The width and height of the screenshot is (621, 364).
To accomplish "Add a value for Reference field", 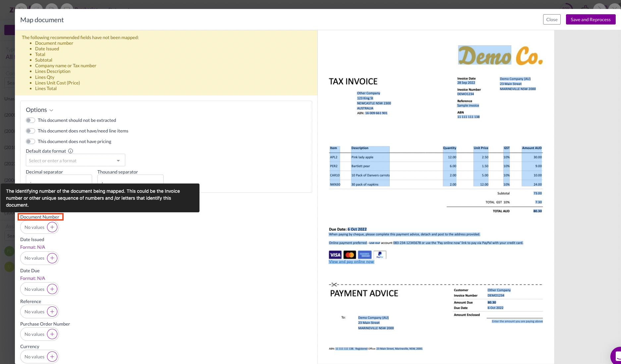I will click(x=52, y=312).
